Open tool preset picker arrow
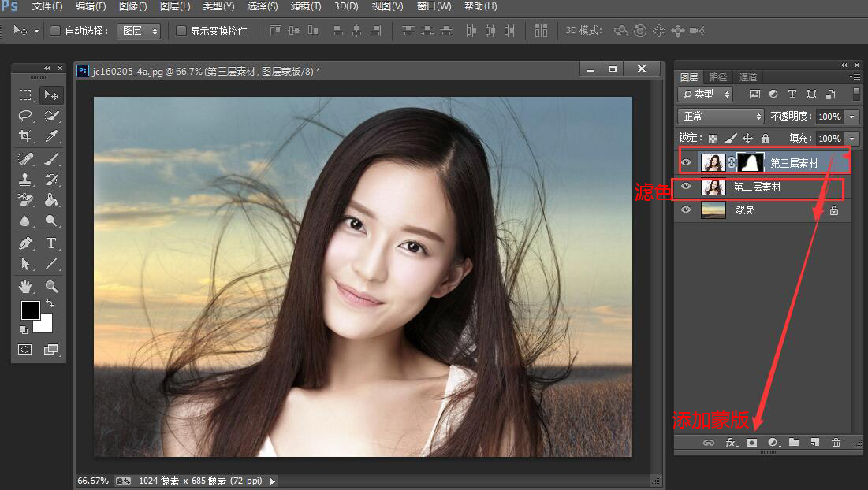868x490 pixels. click(36, 31)
